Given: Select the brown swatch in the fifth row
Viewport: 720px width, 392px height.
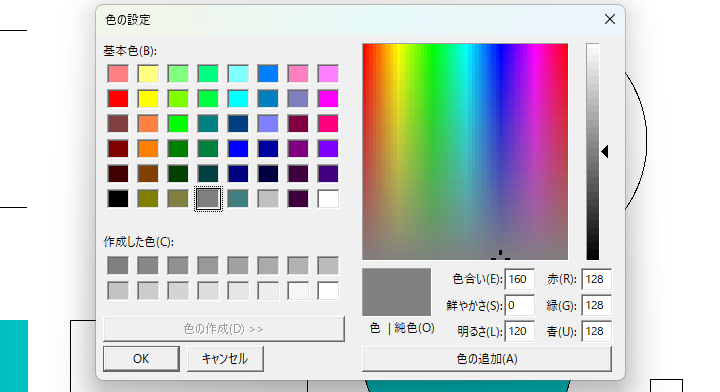Looking at the screenshot, I should (x=148, y=174).
